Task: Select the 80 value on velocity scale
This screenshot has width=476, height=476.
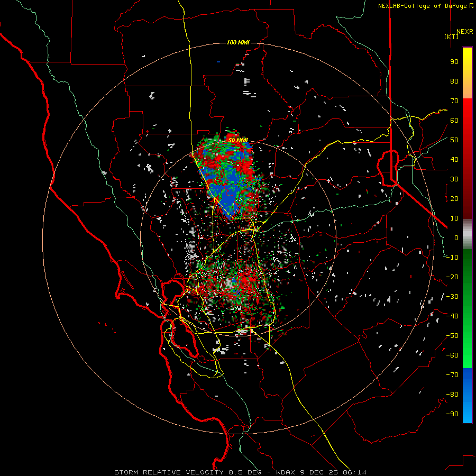Action: pos(454,81)
